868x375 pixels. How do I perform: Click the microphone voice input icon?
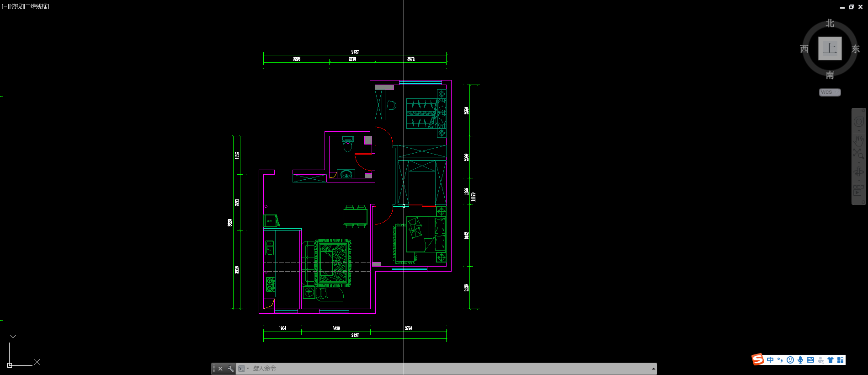(800, 360)
